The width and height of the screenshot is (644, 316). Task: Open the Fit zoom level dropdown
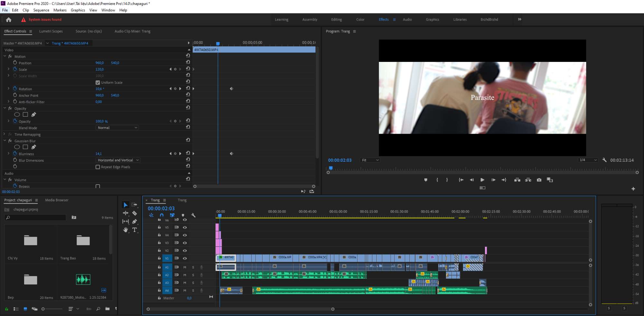pos(370,160)
